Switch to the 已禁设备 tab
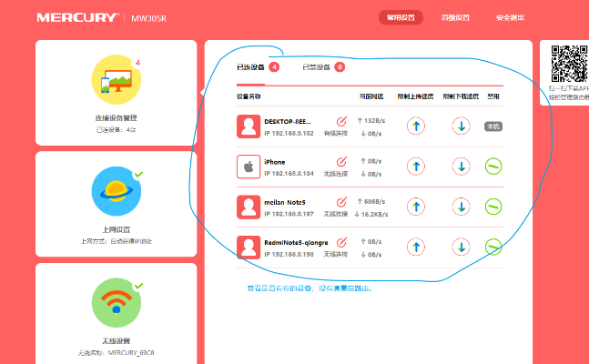Image resolution: width=589 pixels, height=364 pixels. click(x=316, y=67)
